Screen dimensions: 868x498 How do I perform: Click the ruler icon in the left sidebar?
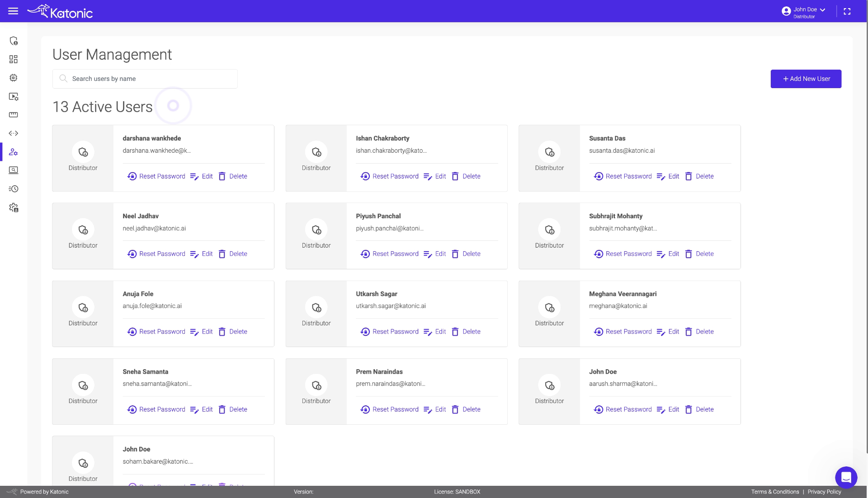click(x=14, y=115)
